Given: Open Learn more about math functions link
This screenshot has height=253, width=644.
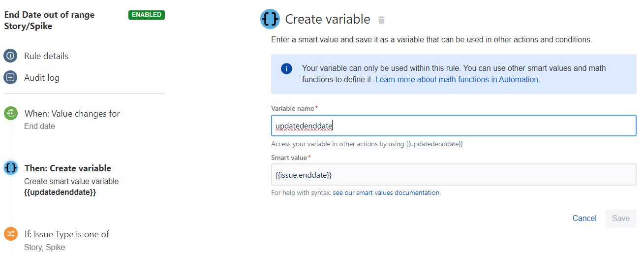Looking at the screenshot, I should point(458,79).
